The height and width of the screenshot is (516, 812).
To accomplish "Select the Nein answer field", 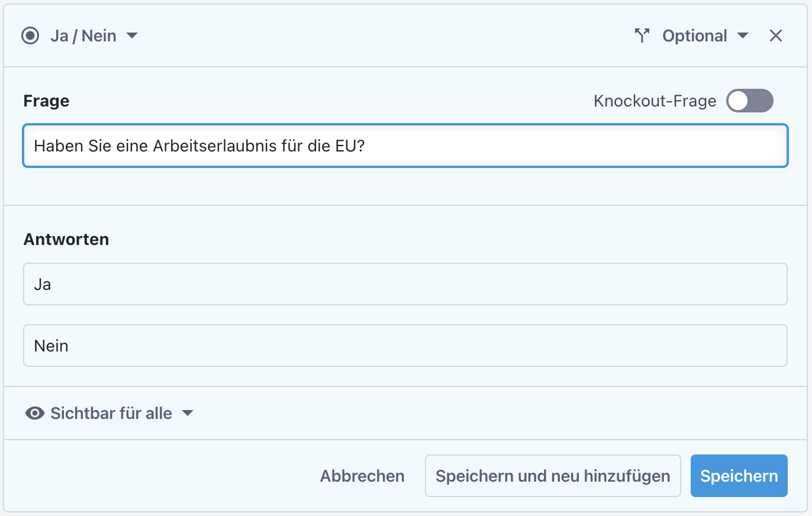I will click(x=405, y=346).
